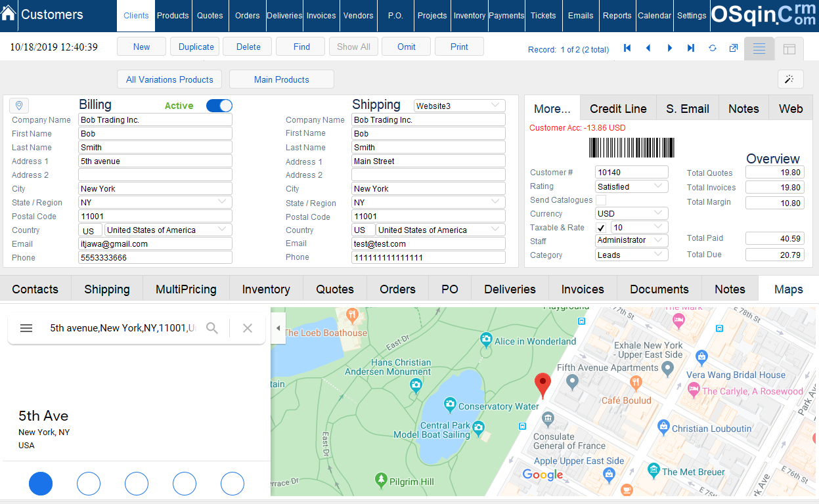Viewport: 819px width, 504px height.
Task: Click Alice in Wonderland map marker
Action: pyautogui.click(x=486, y=339)
